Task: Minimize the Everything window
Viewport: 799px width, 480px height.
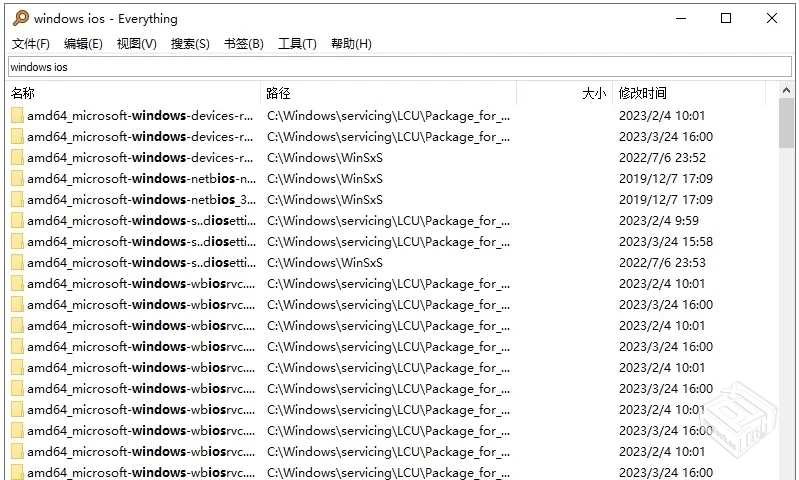Action: pos(681,18)
